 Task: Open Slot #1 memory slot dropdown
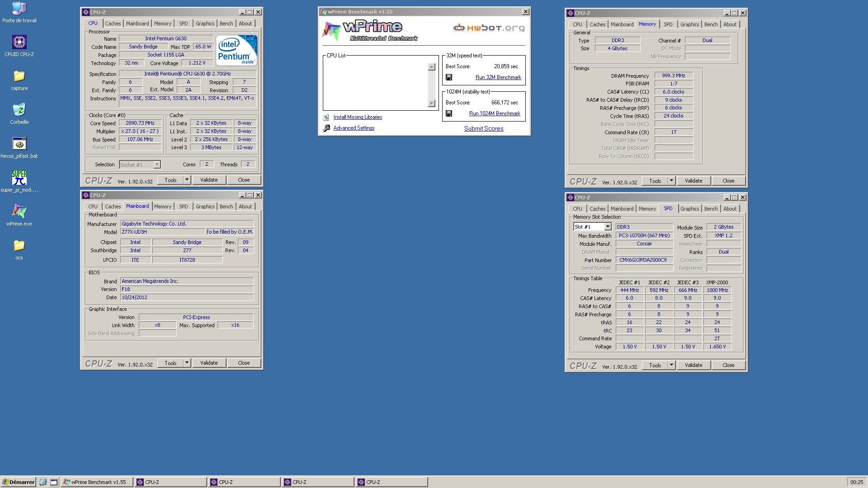click(608, 227)
